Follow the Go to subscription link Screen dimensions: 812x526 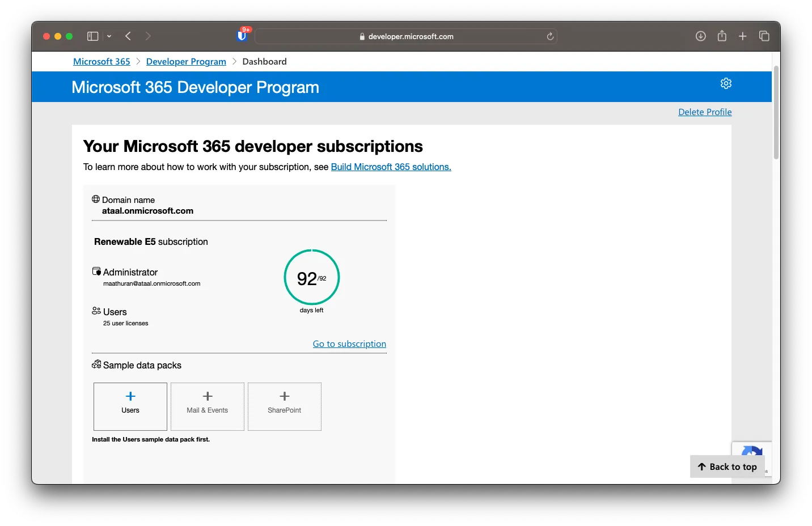[349, 344]
